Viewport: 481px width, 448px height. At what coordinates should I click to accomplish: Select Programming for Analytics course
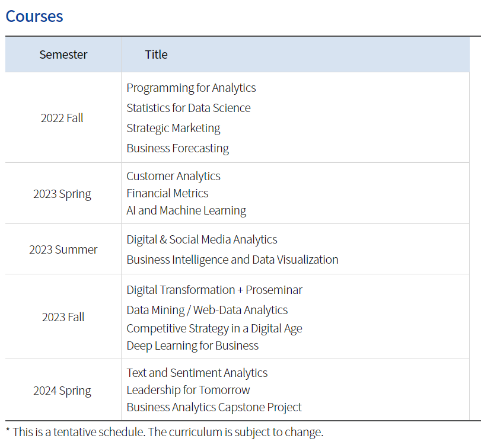[191, 88]
